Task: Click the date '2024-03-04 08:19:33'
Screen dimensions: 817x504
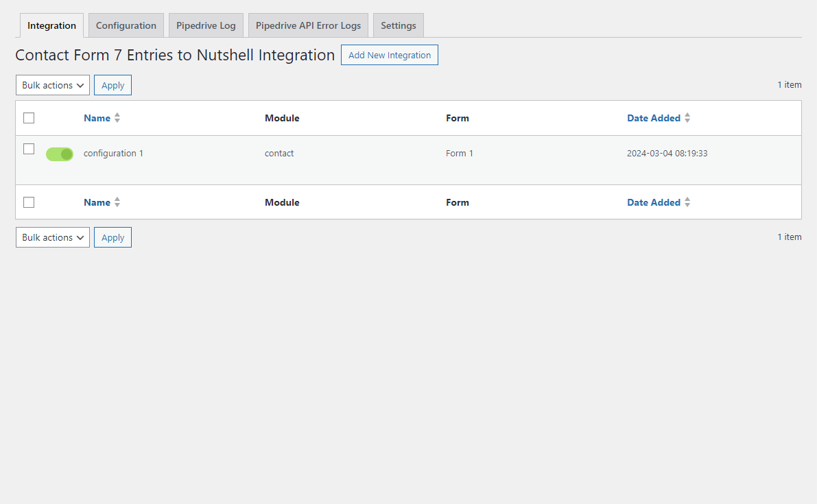Action: pyautogui.click(x=667, y=154)
